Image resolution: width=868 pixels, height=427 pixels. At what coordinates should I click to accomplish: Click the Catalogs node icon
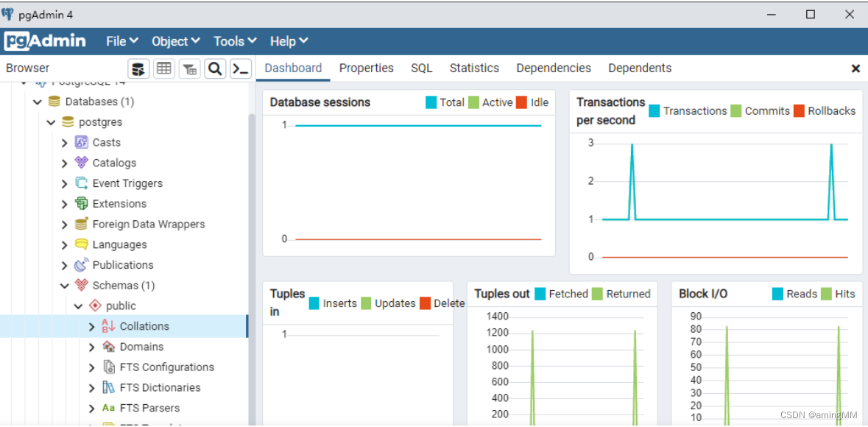(x=82, y=163)
